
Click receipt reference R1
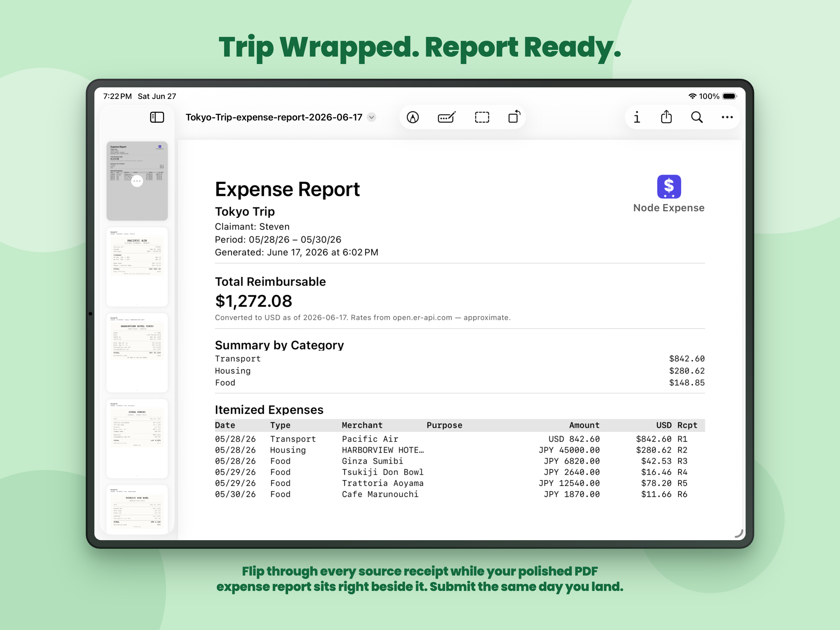point(682,439)
